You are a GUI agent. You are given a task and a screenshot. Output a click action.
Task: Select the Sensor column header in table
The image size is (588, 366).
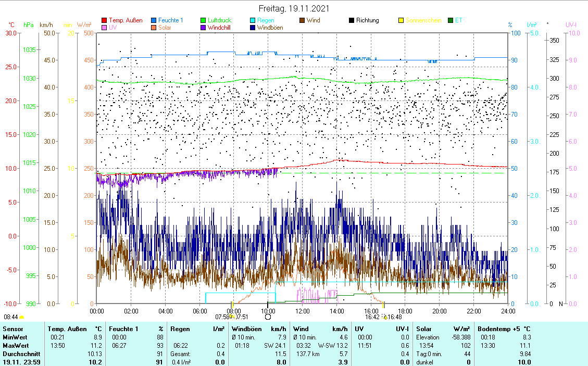pos(13,329)
